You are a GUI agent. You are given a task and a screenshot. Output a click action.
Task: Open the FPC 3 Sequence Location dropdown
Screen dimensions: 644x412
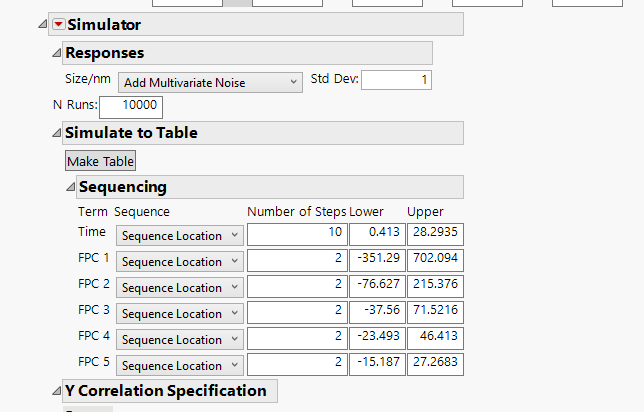[x=180, y=313]
